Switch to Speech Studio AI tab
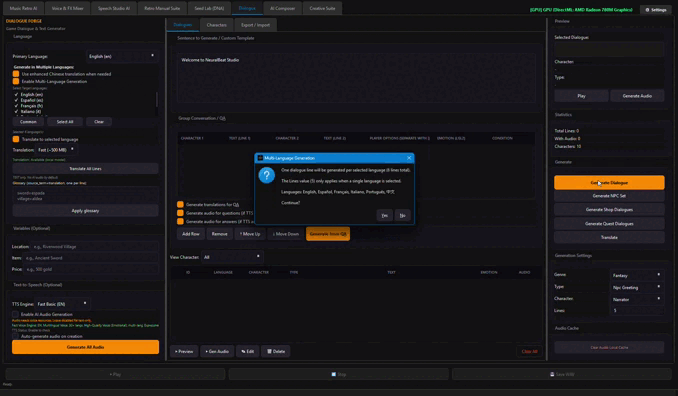This screenshot has width=678, height=396. 114,8
